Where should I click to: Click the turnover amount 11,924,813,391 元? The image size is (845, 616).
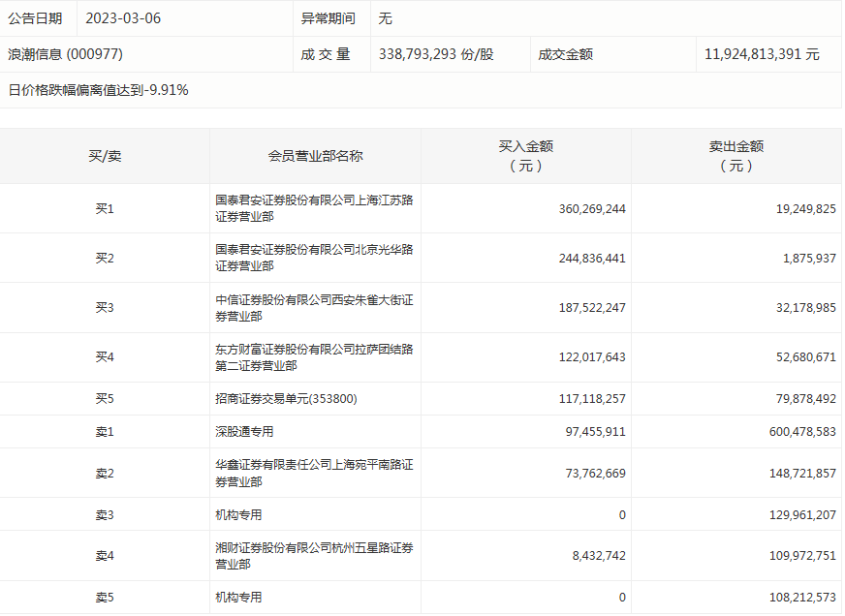pos(762,54)
